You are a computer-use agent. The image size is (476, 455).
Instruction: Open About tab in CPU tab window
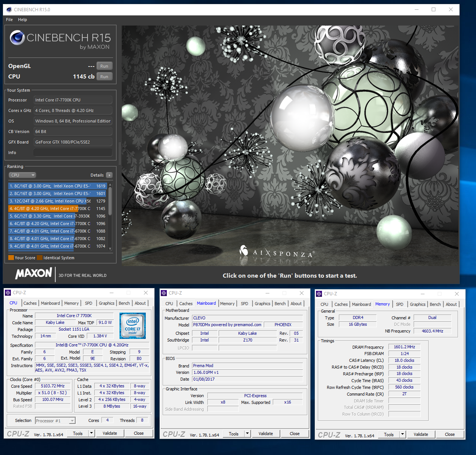(140, 303)
